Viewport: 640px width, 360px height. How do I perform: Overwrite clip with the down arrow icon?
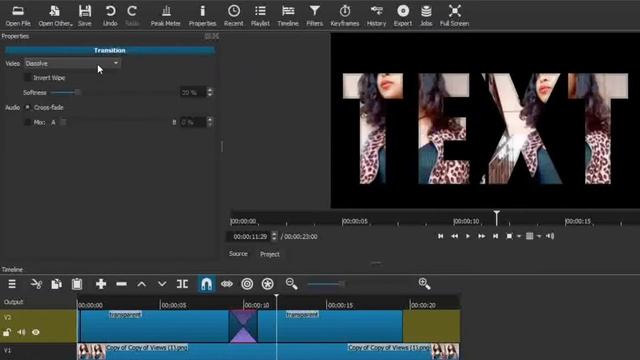coord(162,284)
